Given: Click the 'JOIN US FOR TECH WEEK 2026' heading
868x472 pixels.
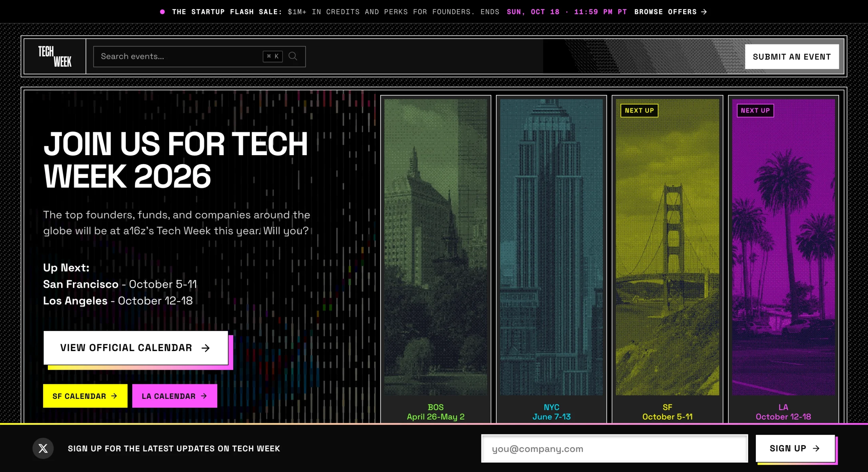Looking at the screenshot, I should pyautogui.click(x=176, y=160).
